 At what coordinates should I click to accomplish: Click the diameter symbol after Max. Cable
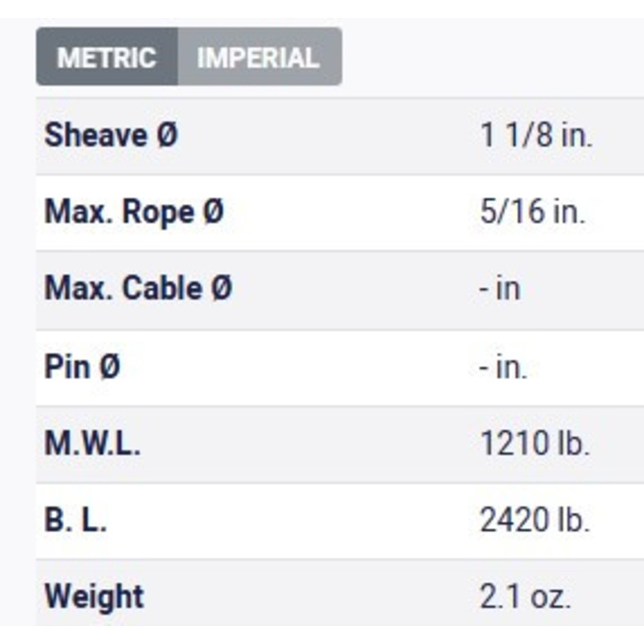click(222, 288)
